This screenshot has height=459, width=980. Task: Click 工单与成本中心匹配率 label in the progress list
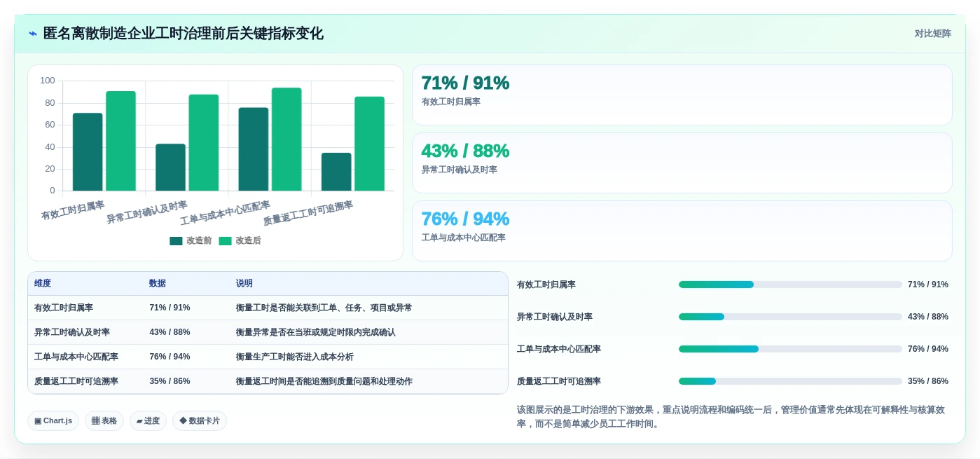(x=559, y=349)
